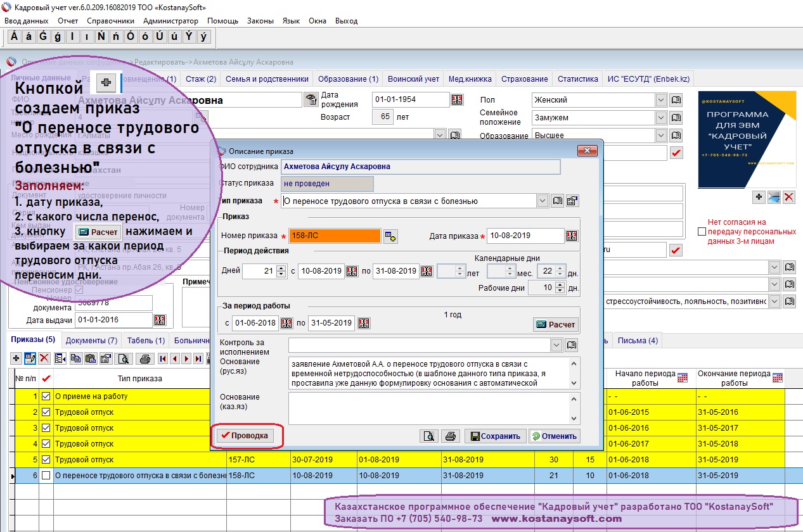Open reference book icon beside Пол
The height and width of the screenshot is (532, 803).
(x=676, y=100)
